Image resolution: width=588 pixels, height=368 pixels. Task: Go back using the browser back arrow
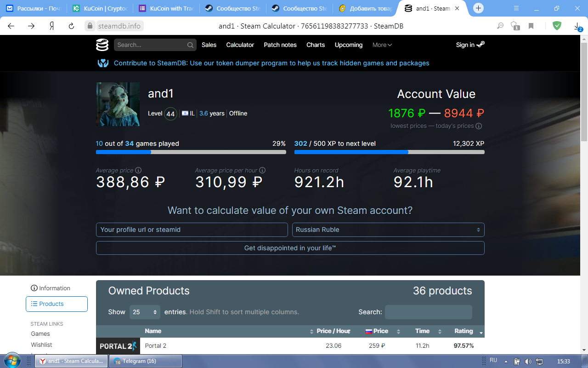tap(11, 26)
